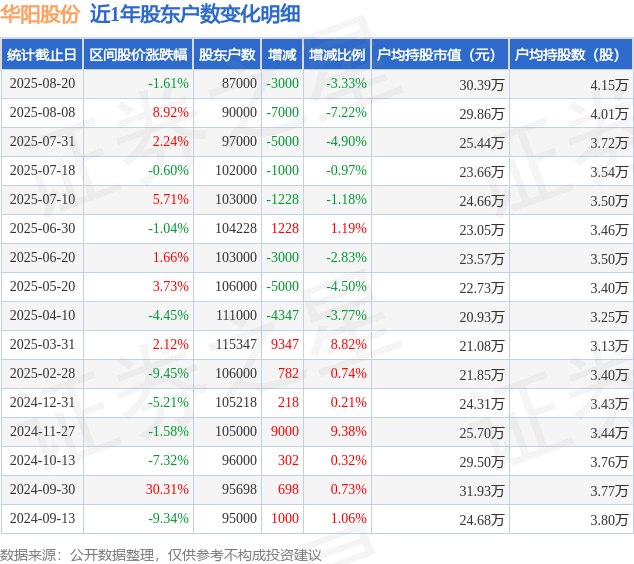Image resolution: width=634 pixels, height=564 pixels.
Task: Click the market value 29.86万
Action: point(482,114)
